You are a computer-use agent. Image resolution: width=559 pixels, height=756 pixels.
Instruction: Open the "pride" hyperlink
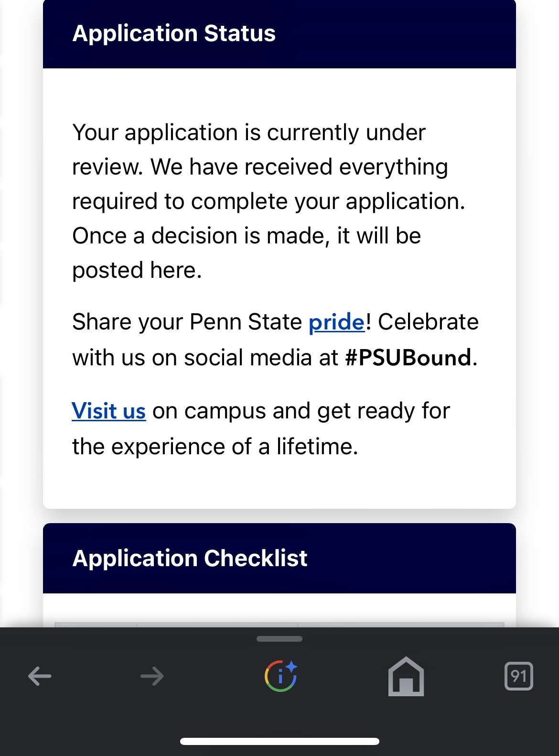click(x=336, y=322)
